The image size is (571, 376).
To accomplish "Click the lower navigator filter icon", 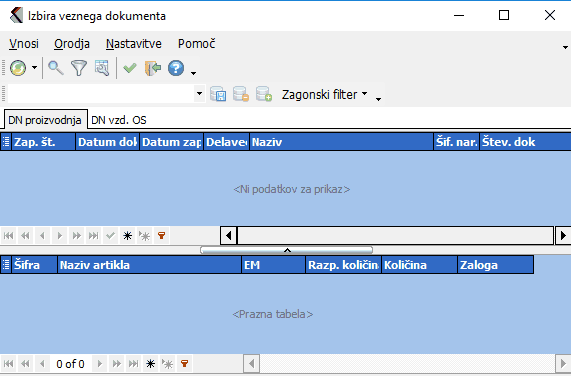I will (x=185, y=363).
